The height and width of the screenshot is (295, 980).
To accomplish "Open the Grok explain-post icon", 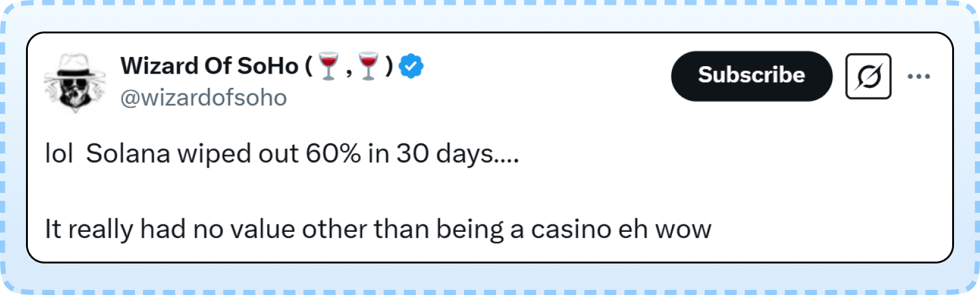I will [868, 76].
